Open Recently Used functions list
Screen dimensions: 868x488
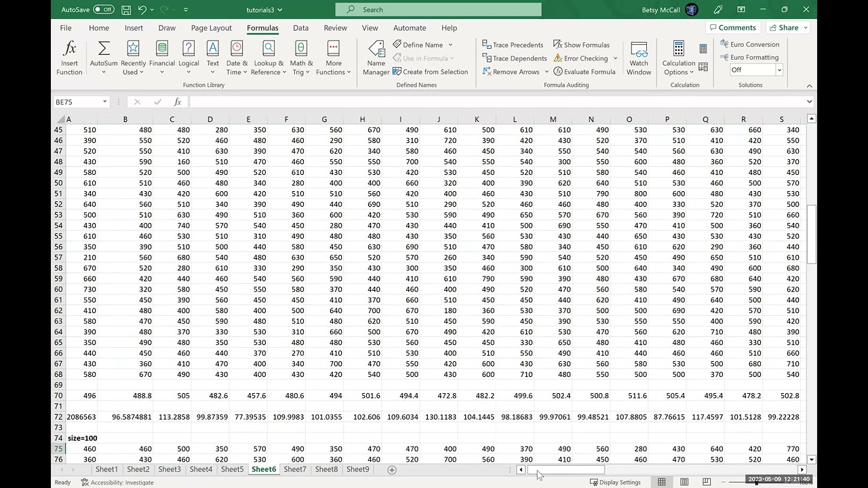coord(133,58)
